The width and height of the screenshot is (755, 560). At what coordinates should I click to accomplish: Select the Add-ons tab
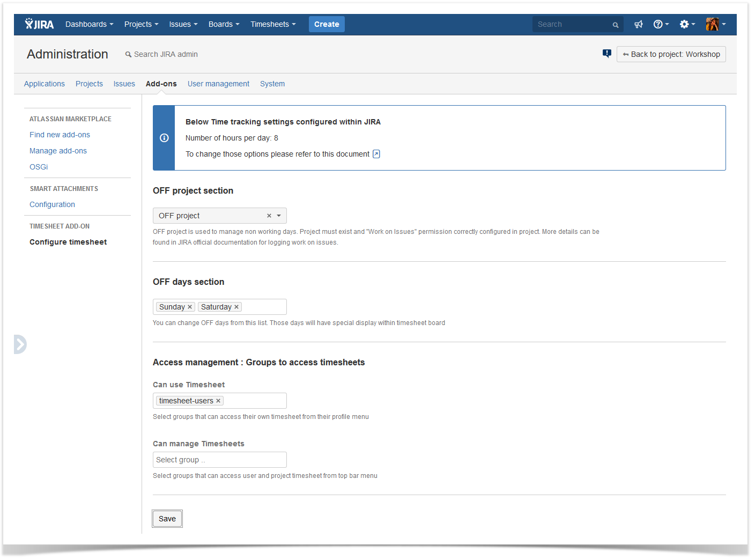161,84
